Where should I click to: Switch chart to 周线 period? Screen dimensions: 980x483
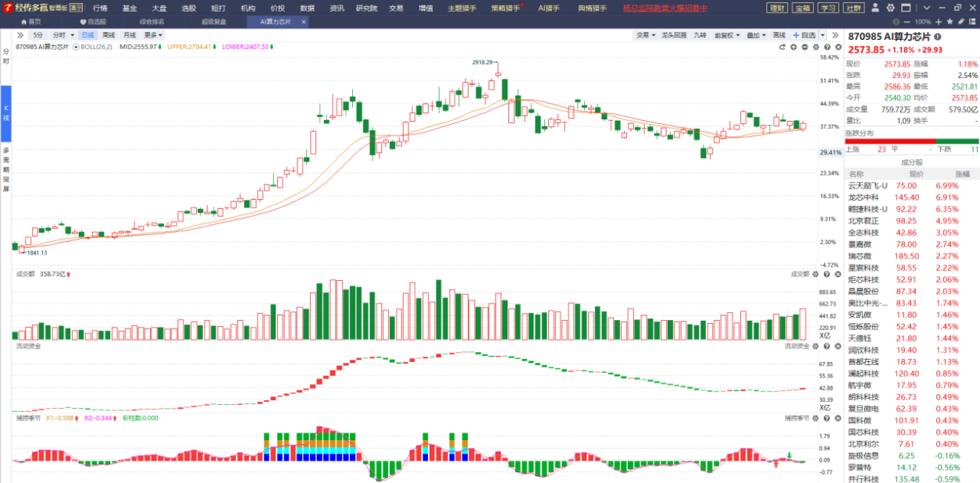pos(109,35)
